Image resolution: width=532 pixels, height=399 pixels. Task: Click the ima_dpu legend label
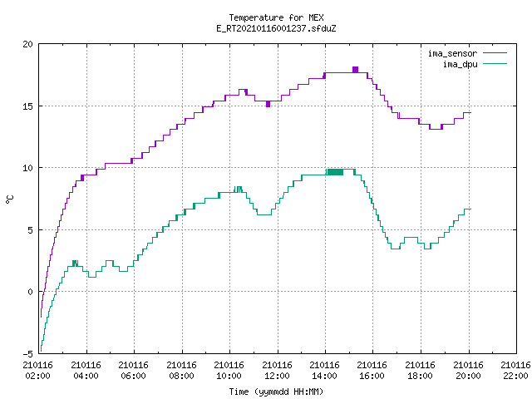[x=461, y=64]
